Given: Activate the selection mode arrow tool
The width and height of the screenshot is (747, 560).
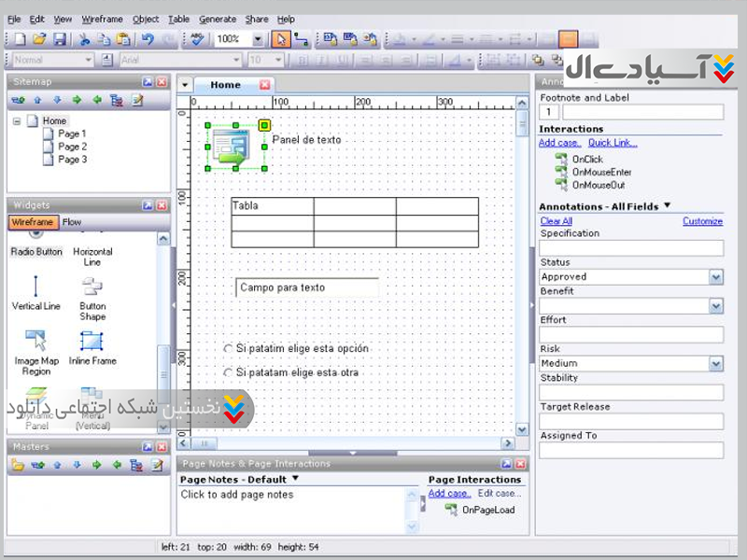Looking at the screenshot, I should 281,39.
